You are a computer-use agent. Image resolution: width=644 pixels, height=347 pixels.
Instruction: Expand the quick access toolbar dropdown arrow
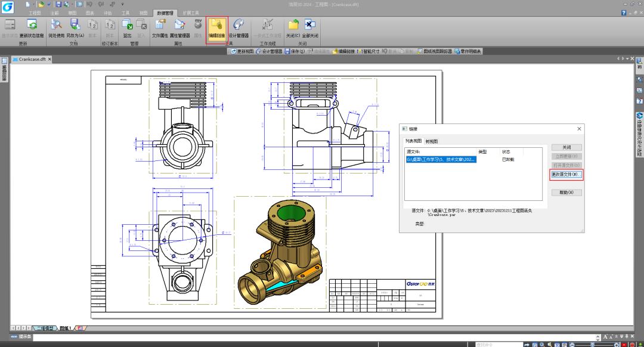click(123, 4)
